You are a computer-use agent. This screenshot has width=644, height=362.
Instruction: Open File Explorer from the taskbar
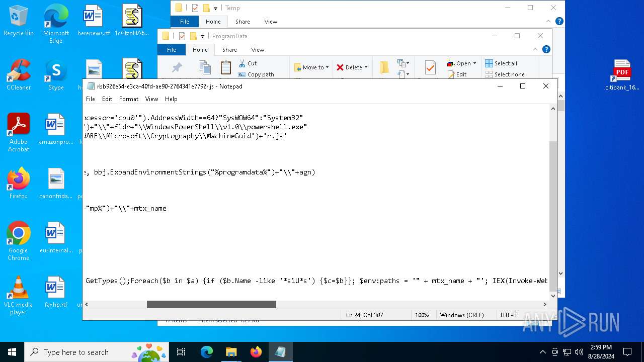(231, 352)
